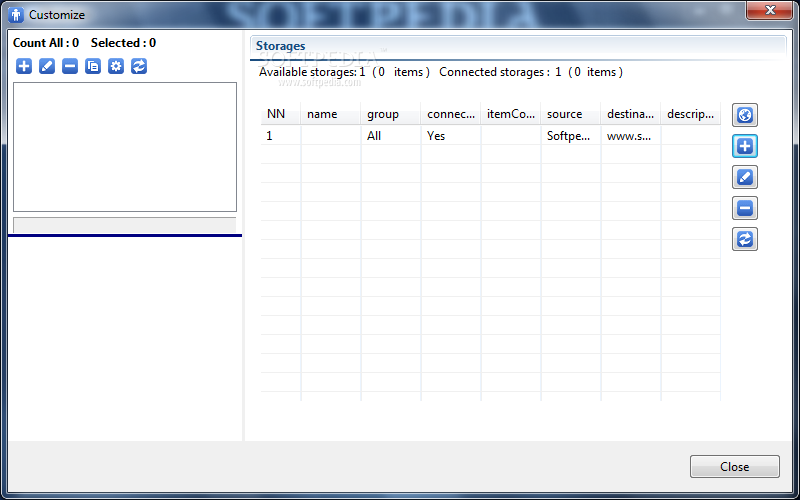
Task: Click the 'All' group cell in row 1
Action: [x=391, y=136]
